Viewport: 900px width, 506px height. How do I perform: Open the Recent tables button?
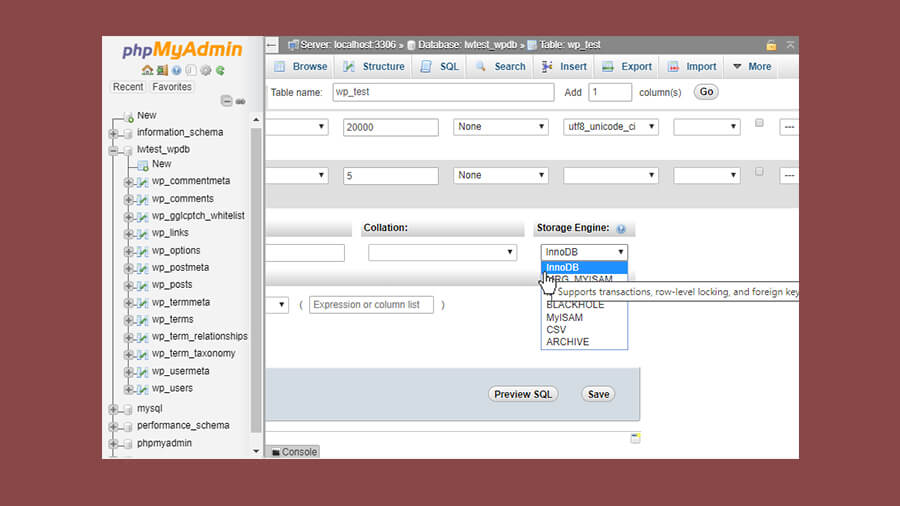127,87
